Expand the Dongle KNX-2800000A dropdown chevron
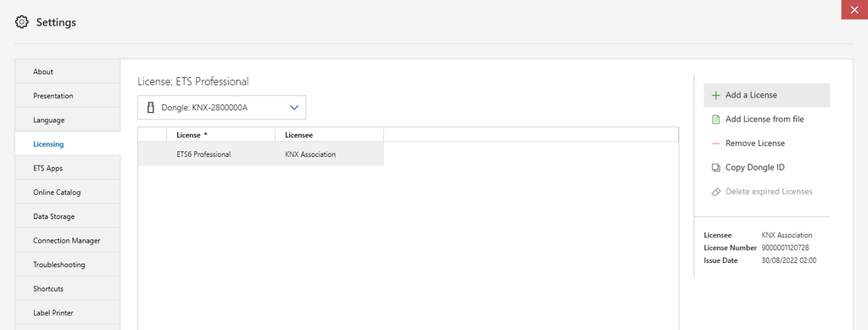Screen dimensions: 868x330 coord(294,108)
